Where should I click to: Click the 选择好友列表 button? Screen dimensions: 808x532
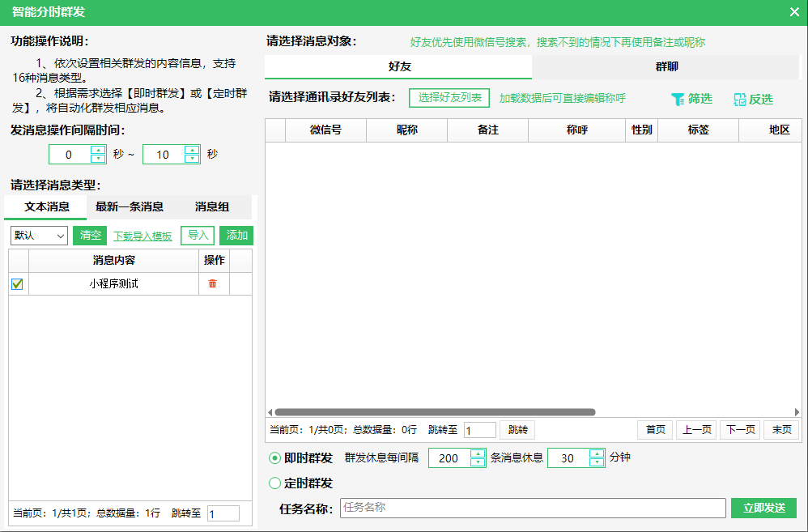click(449, 97)
